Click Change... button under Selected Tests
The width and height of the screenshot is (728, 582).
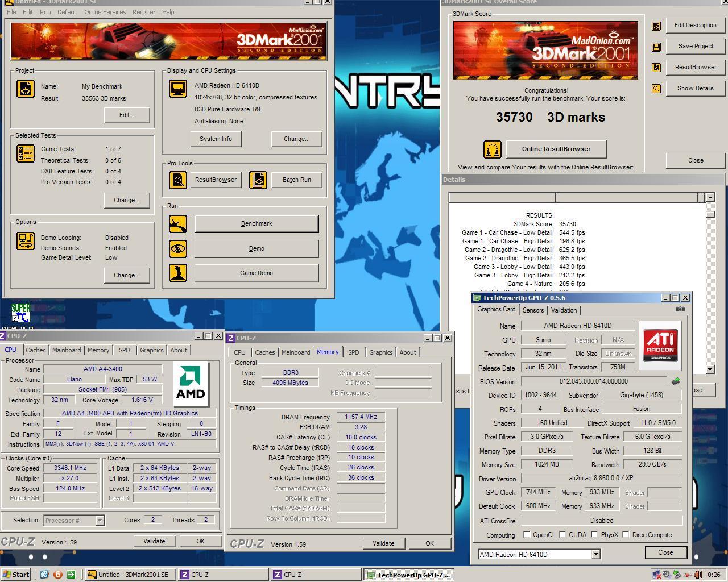(127, 200)
